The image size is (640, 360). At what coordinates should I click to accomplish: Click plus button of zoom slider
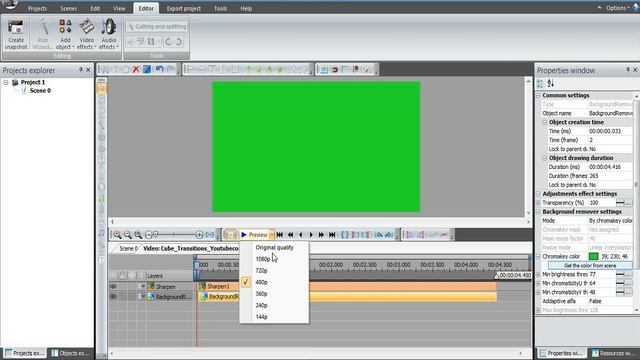[199, 235]
